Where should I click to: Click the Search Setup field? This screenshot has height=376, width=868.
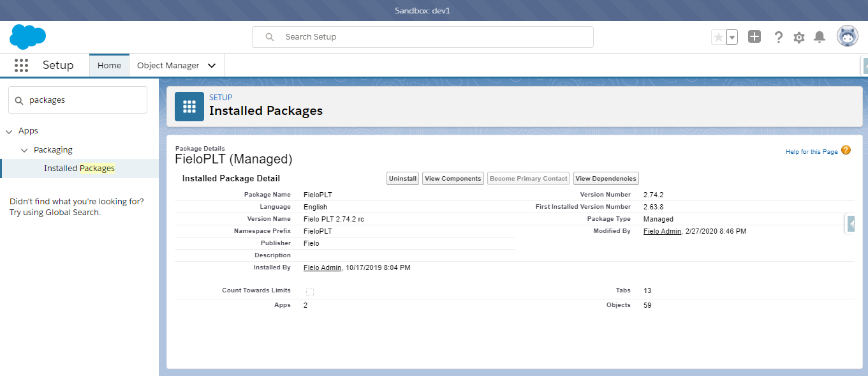tap(423, 37)
